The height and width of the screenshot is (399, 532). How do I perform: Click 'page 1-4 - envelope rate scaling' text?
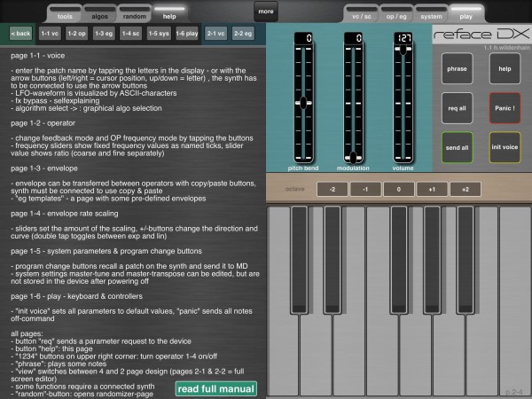coord(65,214)
